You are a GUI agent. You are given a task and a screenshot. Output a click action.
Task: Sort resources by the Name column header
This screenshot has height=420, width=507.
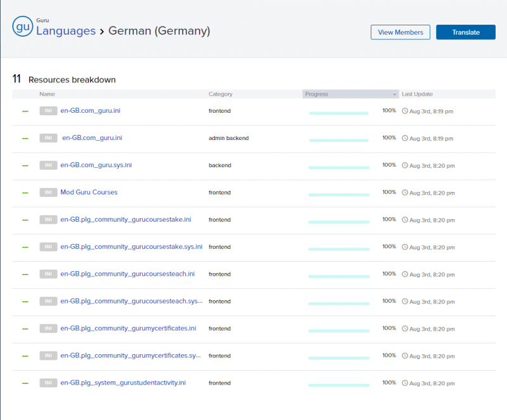pos(47,94)
